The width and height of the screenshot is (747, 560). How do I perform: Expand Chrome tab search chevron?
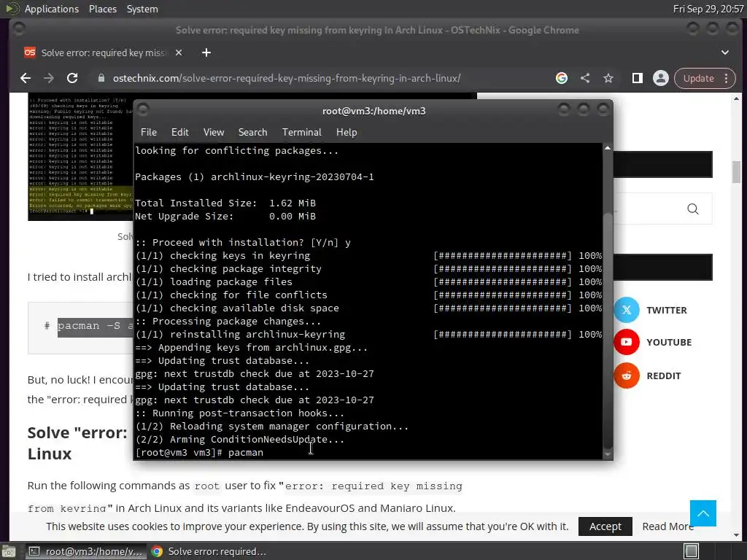pyautogui.click(x=724, y=52)
